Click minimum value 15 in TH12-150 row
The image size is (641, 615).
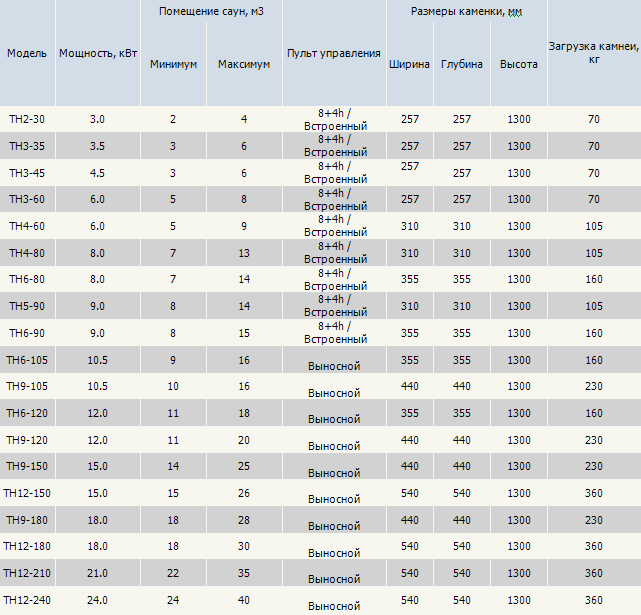click(x=173, y=493)
